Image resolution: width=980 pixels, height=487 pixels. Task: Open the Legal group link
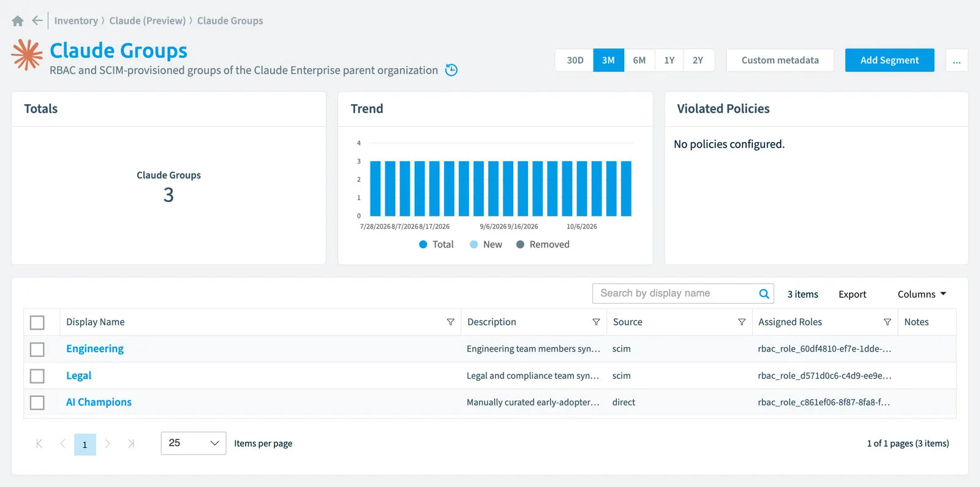[79, 376]
